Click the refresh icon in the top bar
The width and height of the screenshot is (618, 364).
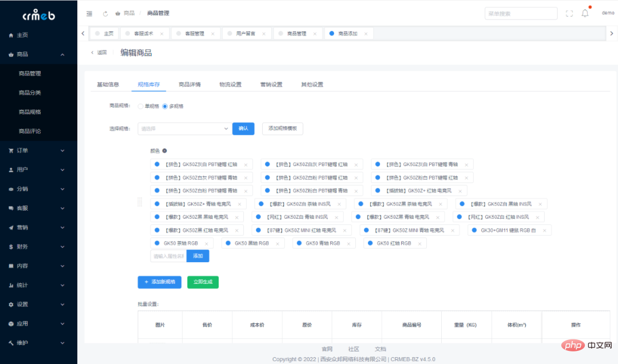pos(105,13)
